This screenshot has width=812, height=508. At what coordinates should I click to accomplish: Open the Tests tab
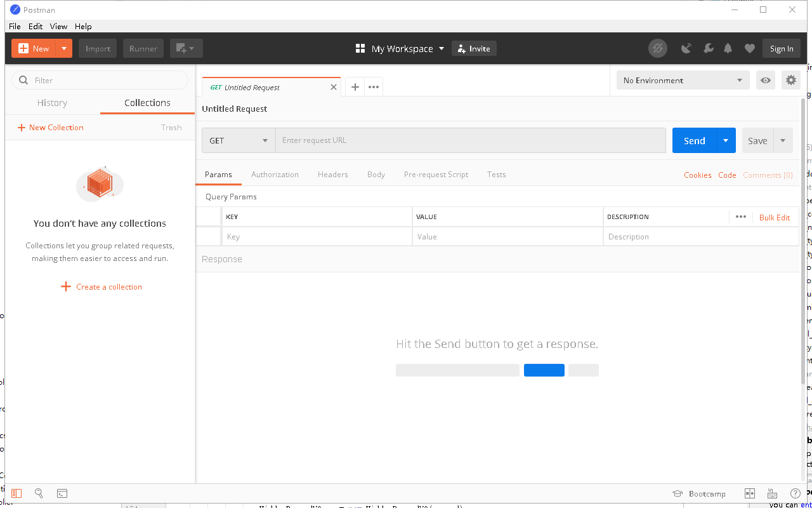497,175
